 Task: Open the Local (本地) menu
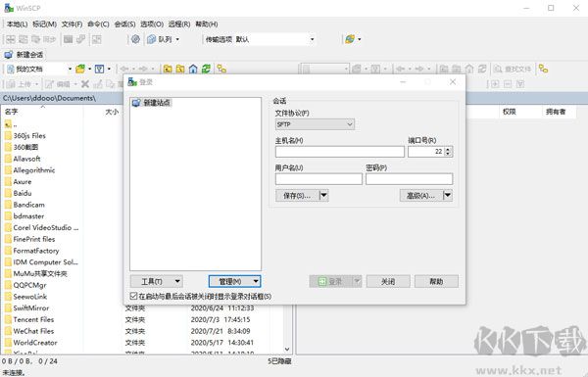pyautogui.click(x=18, y=24)
